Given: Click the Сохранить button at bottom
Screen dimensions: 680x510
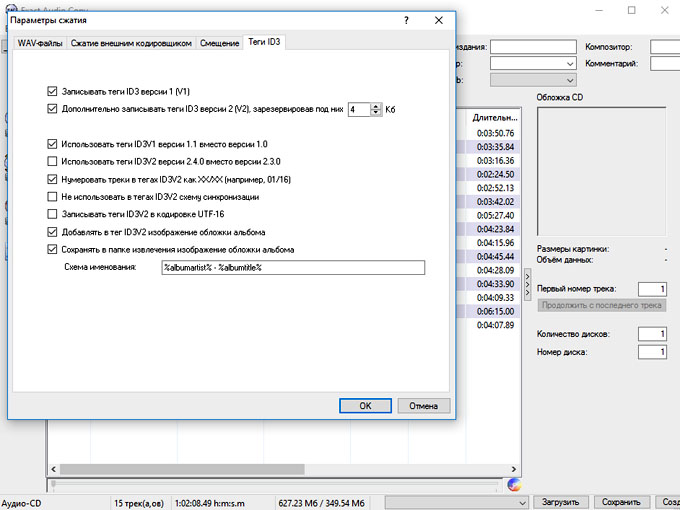Looking at the screenshot, I should coord(621,502).
